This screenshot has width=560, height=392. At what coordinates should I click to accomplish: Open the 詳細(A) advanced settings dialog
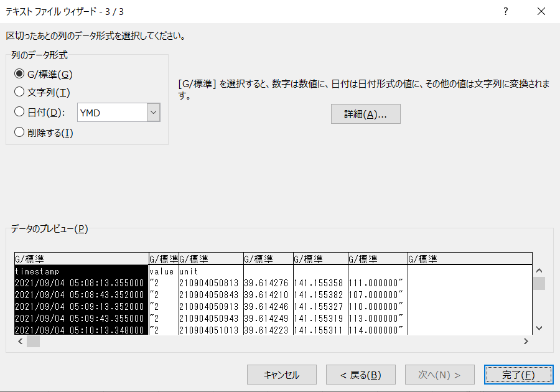(x=365, y=114)
